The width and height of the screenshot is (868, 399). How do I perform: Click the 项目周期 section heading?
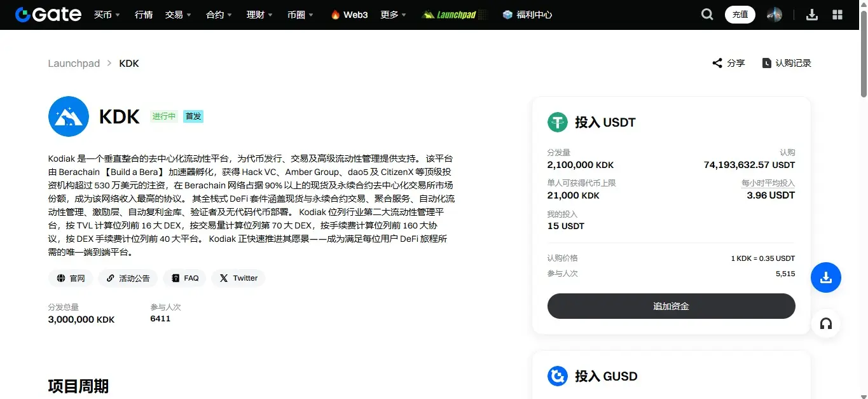coord(78,386)
